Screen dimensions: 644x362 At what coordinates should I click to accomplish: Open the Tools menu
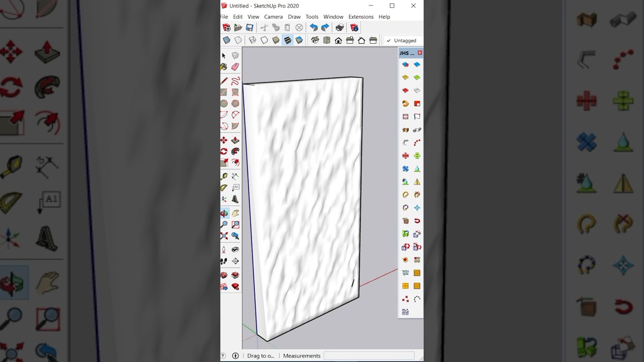312,17
